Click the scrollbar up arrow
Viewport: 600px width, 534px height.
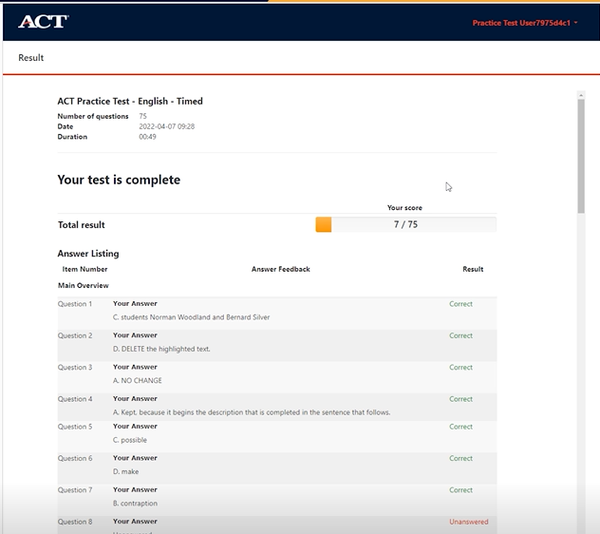(x=581, y=98)
